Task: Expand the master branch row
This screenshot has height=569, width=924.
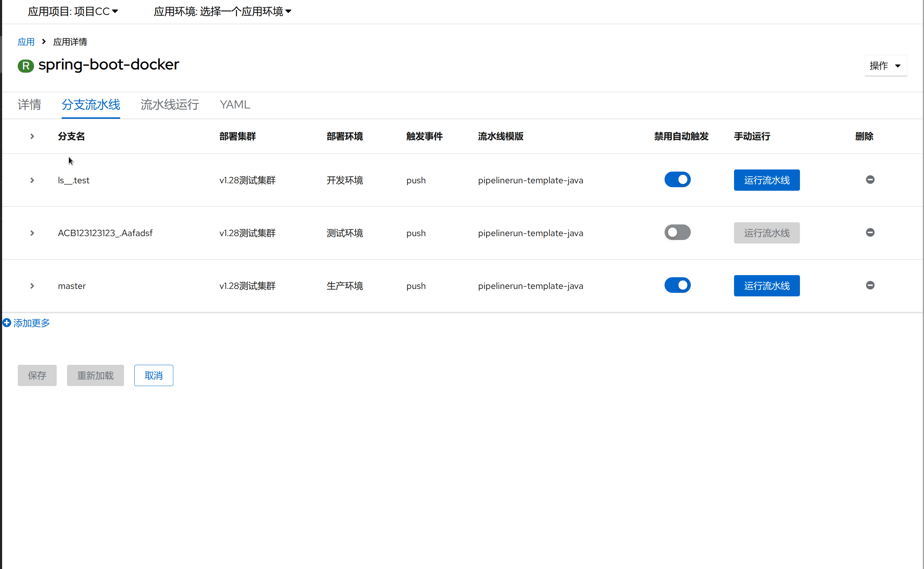Action: pyautogui.click(x=32, y=286)
